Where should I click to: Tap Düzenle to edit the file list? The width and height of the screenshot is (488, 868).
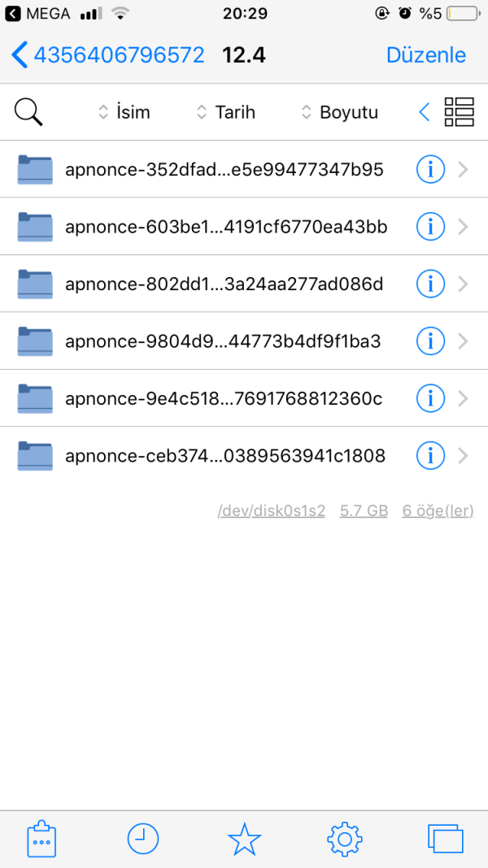coord(425,54)
